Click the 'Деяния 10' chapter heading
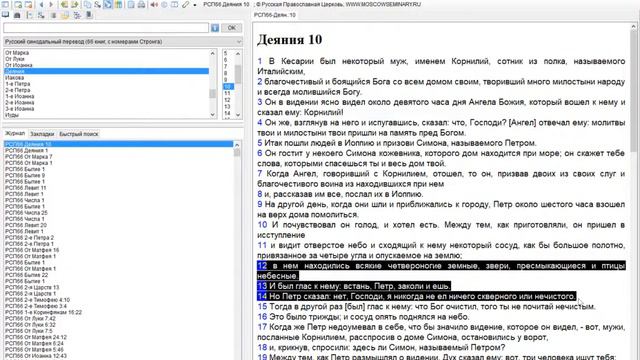This screenshot has width=640, height=360. [x=289, y=40]
